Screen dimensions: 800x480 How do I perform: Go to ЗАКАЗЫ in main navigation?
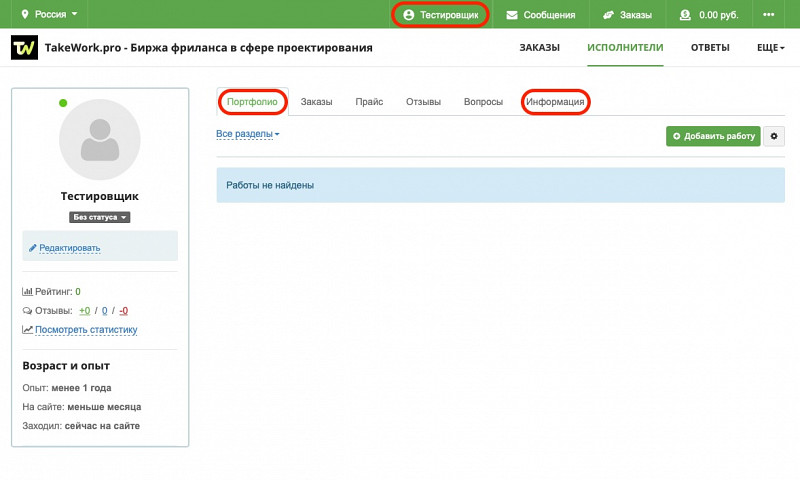pos(539,47)
